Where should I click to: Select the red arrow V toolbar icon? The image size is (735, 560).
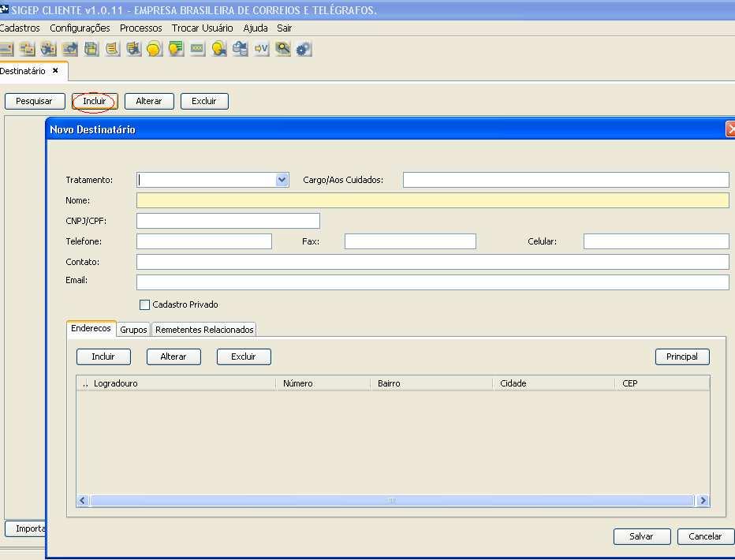click(261, 48)
